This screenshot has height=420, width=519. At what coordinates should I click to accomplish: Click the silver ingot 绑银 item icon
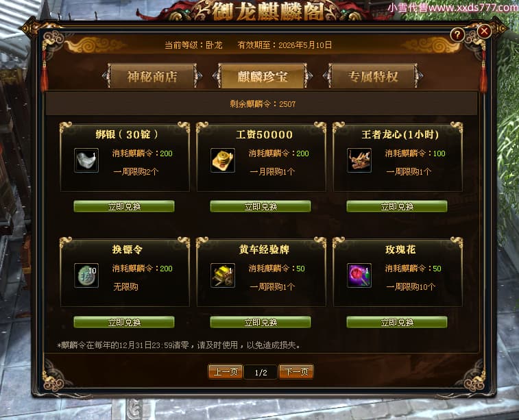86,160
